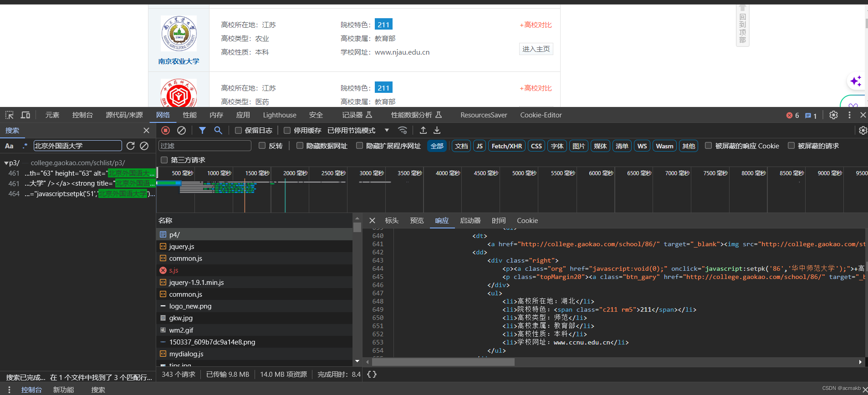The width and height of the screenshot is (868, 395).
Task: Clear search results icon
Action: click(144, 146)
